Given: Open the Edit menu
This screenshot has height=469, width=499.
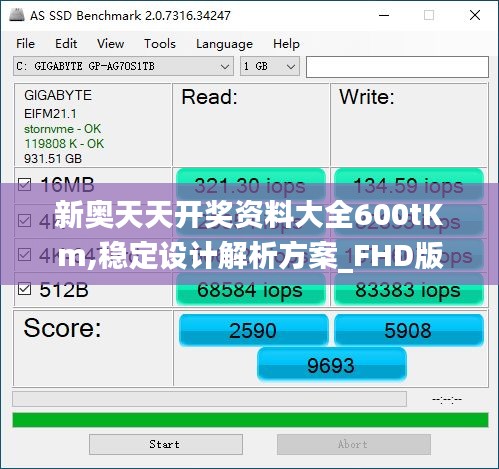Looking at the screenshot, I should (x=66, y=44).
